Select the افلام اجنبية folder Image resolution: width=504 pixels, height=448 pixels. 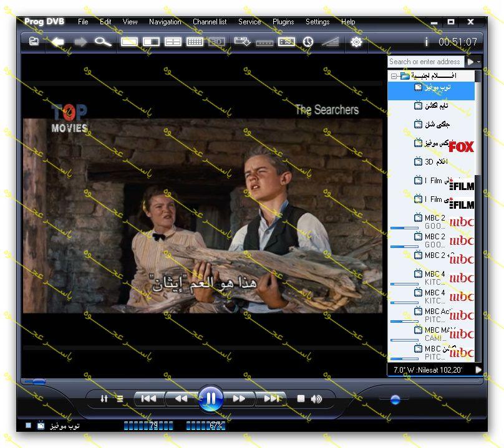coord(433,76)
